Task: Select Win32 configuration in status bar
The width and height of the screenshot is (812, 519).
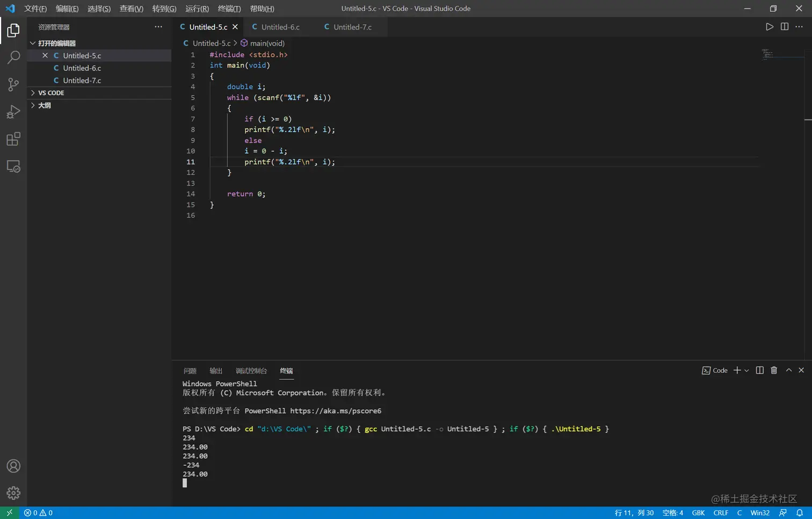Action: pyautogui.click(x=760, y=513)
